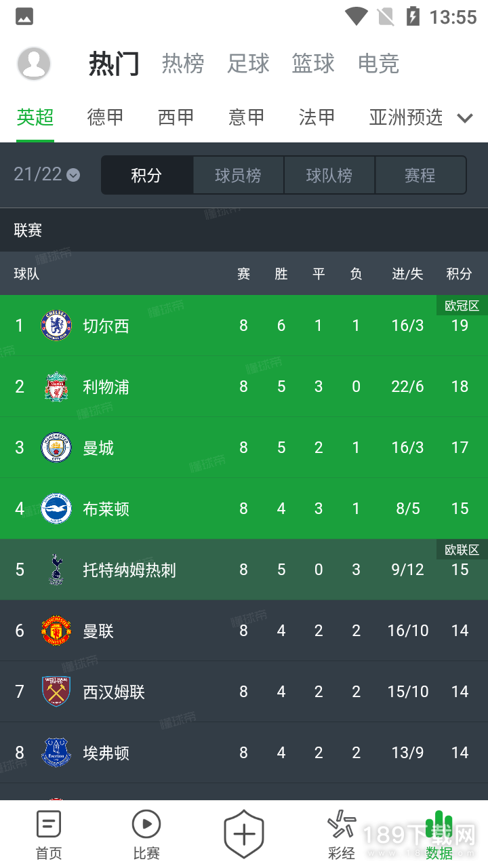Tap the Liverpool club crest
The height and width of the screenshot is (868, 488).
56,387
